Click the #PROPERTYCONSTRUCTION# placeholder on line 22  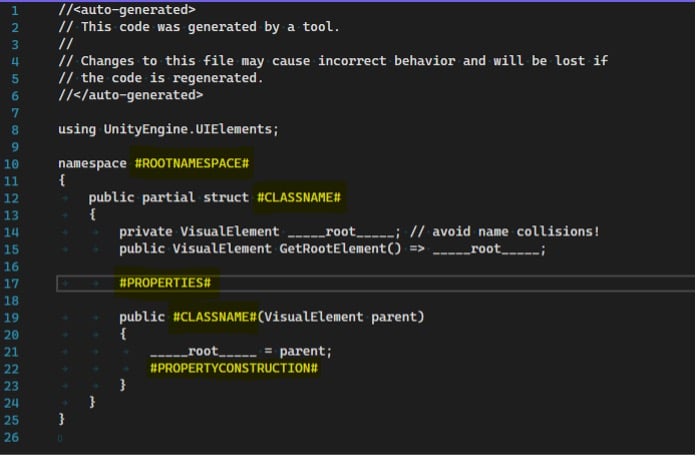point(234,368)
